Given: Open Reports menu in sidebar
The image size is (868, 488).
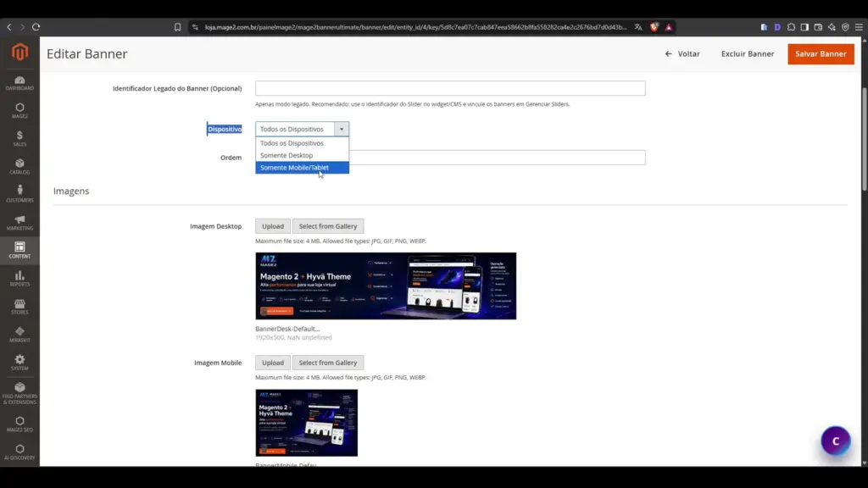Looking at the screenshot, I should 20,278.
